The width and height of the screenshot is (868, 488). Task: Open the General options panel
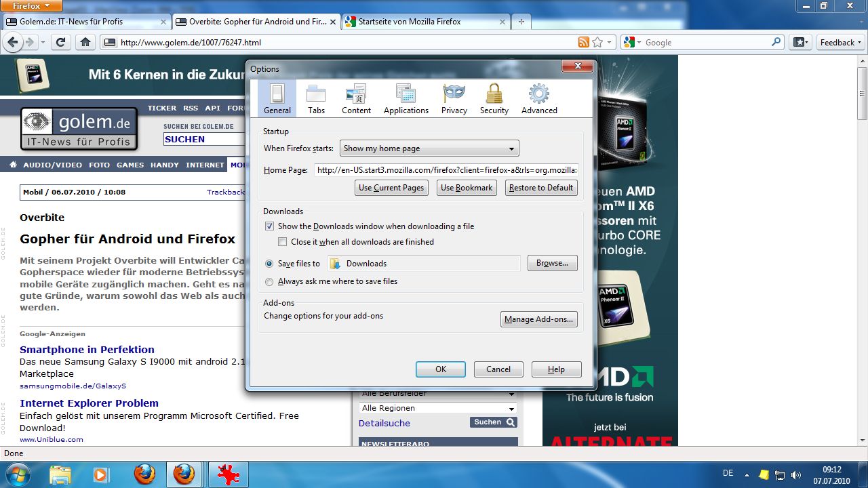click(276, 98)
